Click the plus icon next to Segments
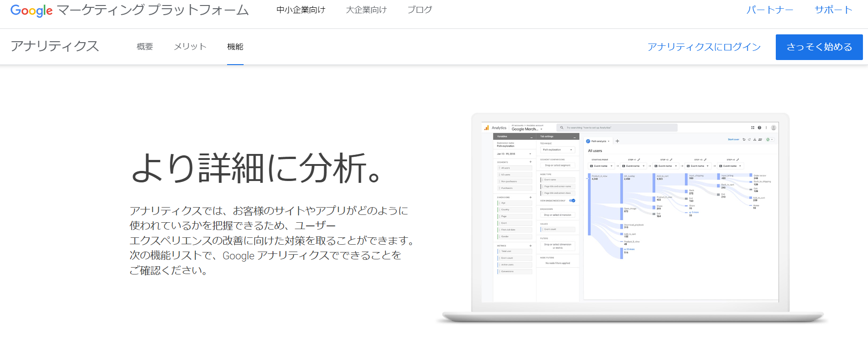Image resolution: width=868 pixels, height=362 pixels. (x=530, y=162)
